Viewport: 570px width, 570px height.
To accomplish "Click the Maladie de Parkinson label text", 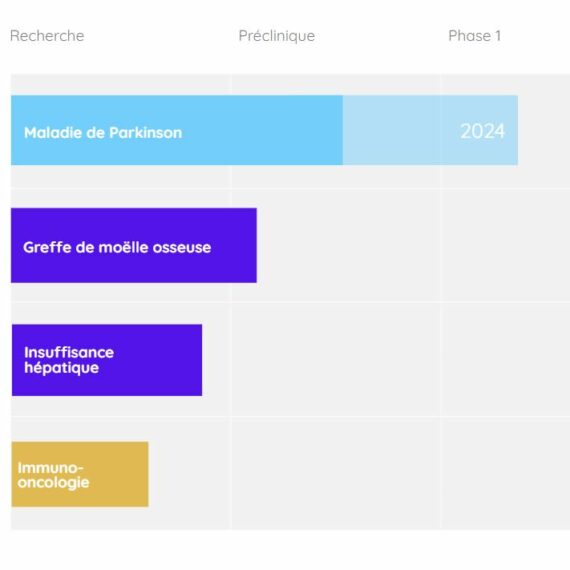I will tap(103, 133).
